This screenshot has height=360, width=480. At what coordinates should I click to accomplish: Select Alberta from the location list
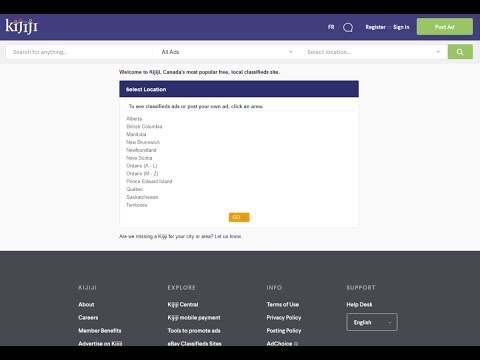(x=134, y=119)
